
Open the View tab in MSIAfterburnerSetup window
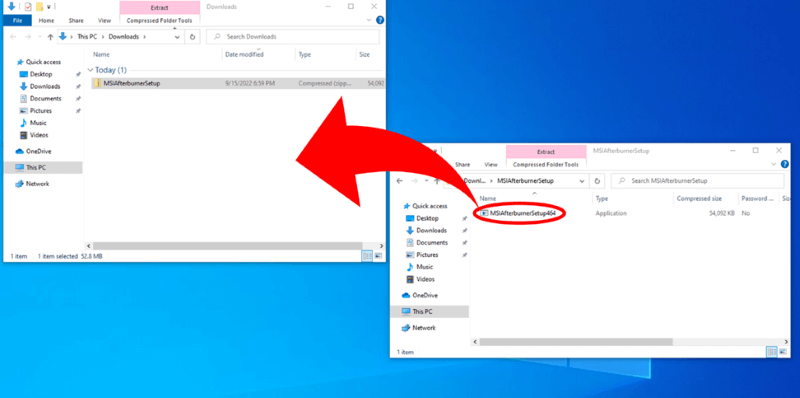tap(491, 165)
